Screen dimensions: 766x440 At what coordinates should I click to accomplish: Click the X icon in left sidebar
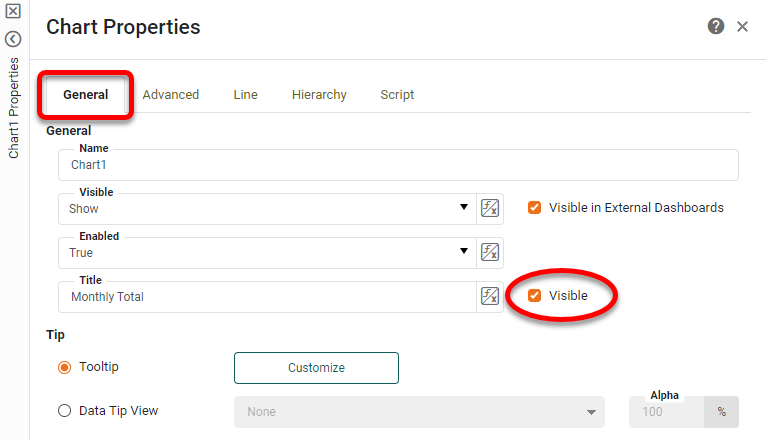point(14,14)
